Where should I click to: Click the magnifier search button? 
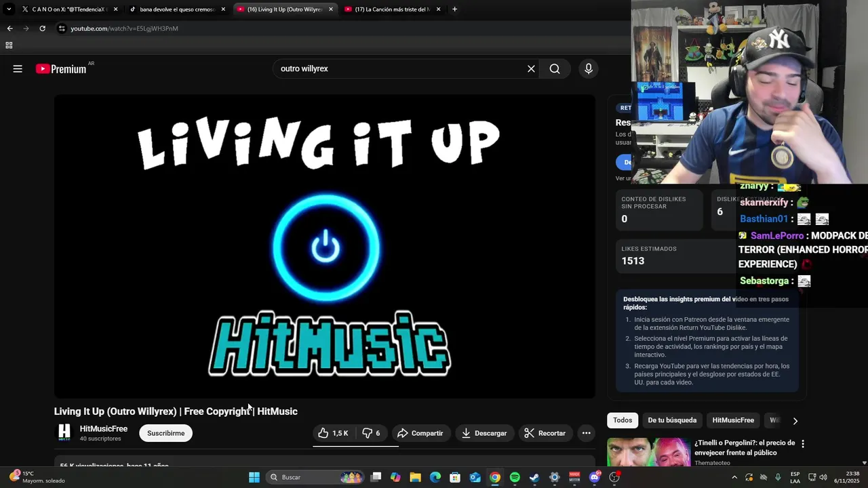click(x=555, y=68)
